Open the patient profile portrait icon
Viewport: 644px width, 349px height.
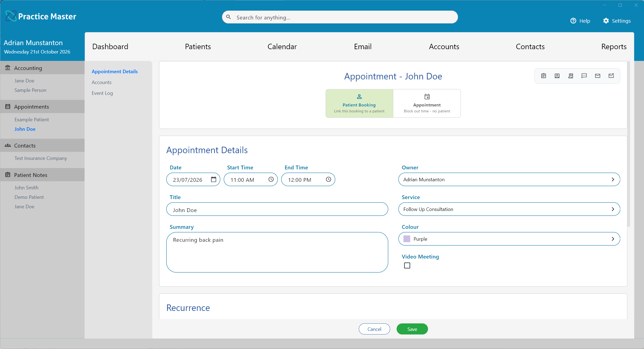[x=557, y=76]
